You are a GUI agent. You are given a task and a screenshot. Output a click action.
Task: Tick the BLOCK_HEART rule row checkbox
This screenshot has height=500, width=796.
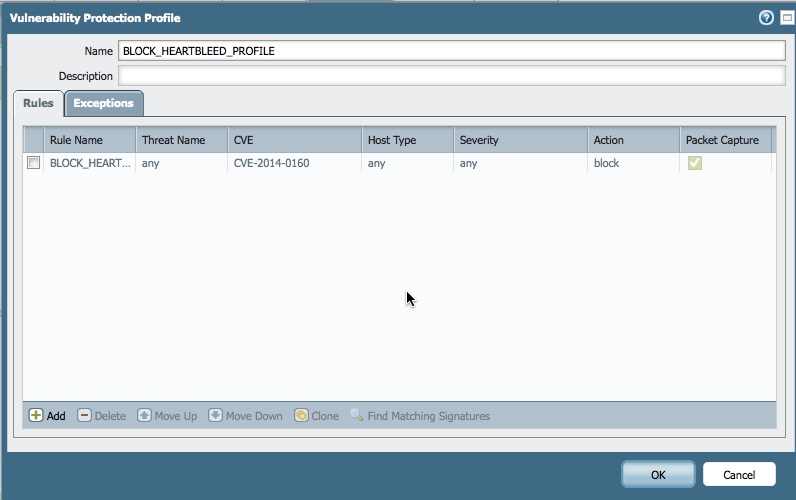click(x=33, y=163)
